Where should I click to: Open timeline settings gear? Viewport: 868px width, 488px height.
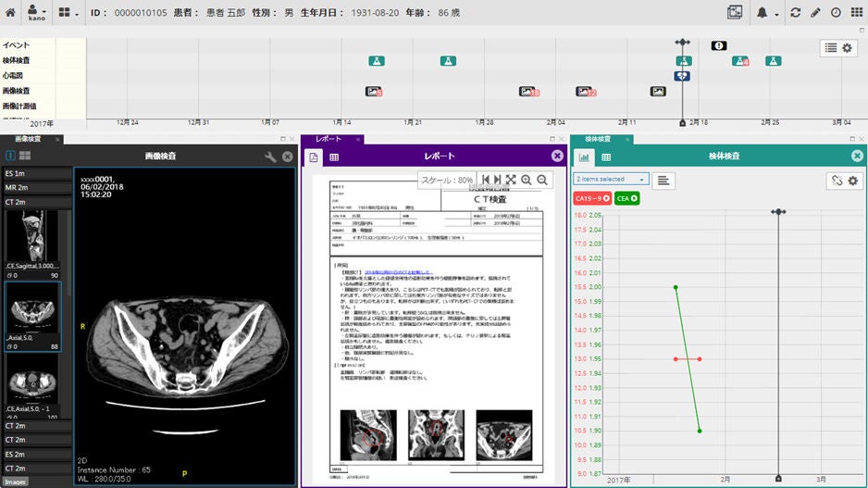click(847, 48)
